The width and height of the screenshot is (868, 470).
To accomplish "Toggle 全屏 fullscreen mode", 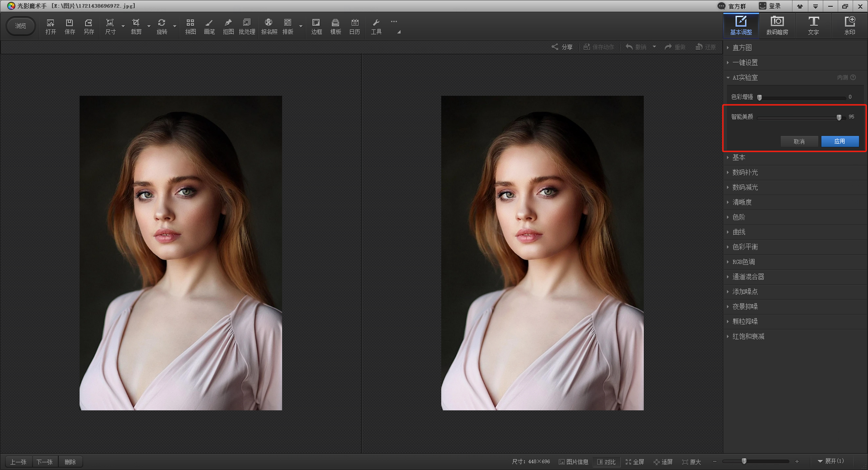I will point(635,462).
